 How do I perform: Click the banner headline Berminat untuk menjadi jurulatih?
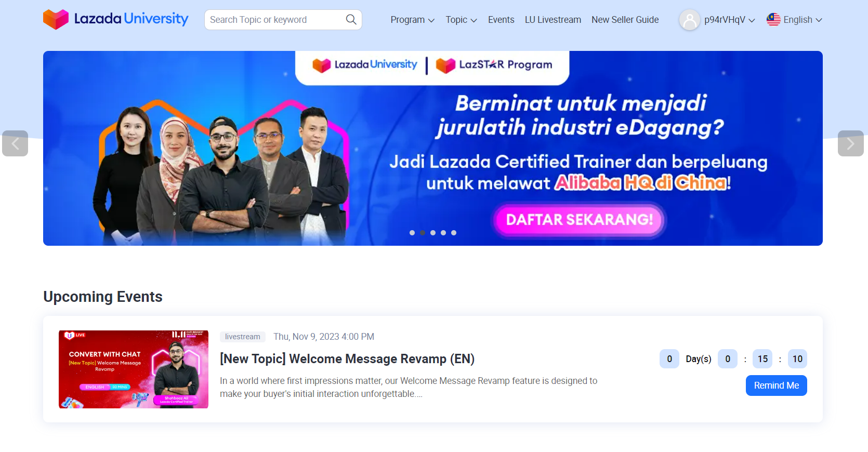click(x=581, y=115)
